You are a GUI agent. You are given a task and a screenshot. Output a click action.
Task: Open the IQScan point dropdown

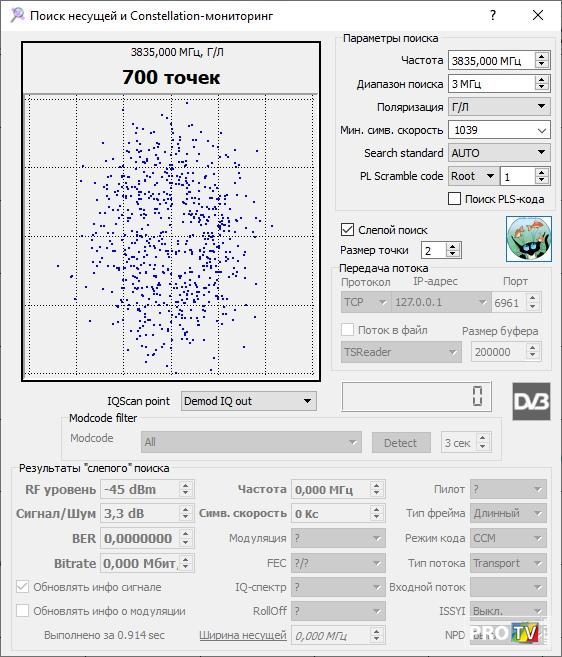click(x=249, y=401)
